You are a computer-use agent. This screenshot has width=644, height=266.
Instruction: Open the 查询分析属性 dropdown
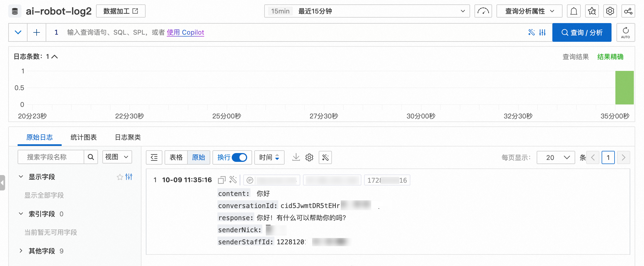click(x=529, y=11)
